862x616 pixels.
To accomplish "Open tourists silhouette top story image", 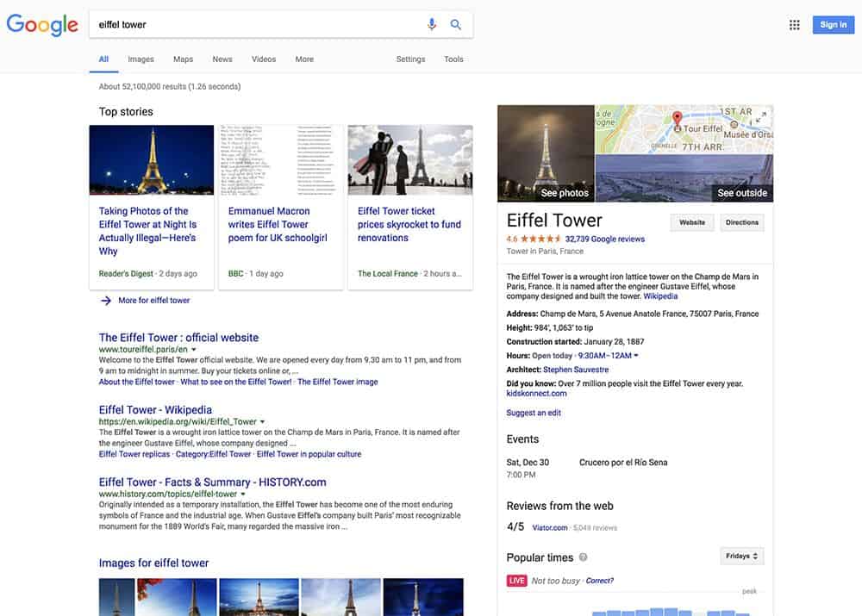I will click(410, 160).
